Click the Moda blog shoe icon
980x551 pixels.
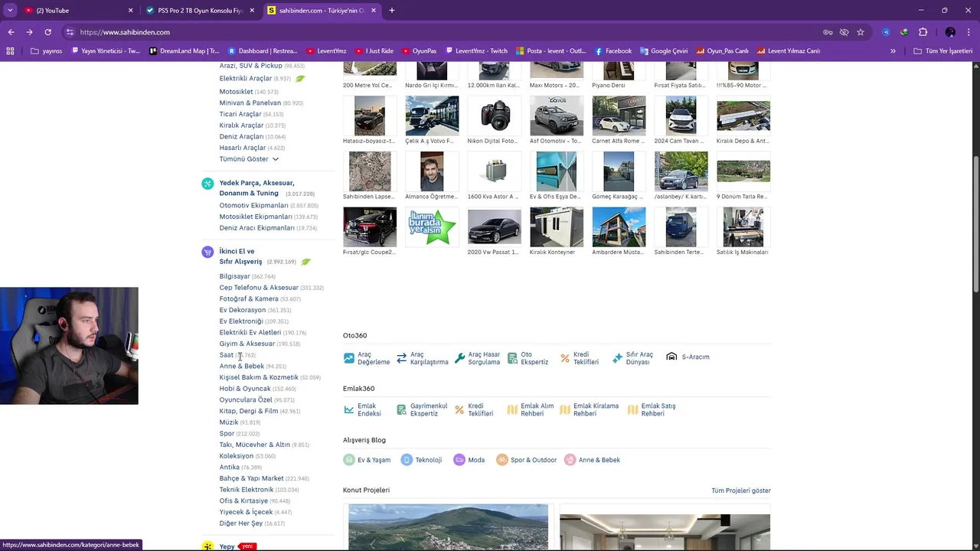pos(459,460)
